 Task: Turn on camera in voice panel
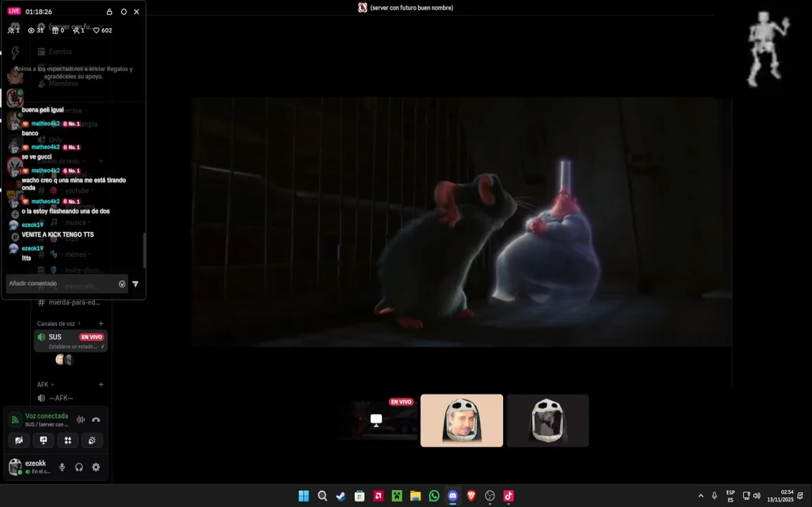coord(18,440)
